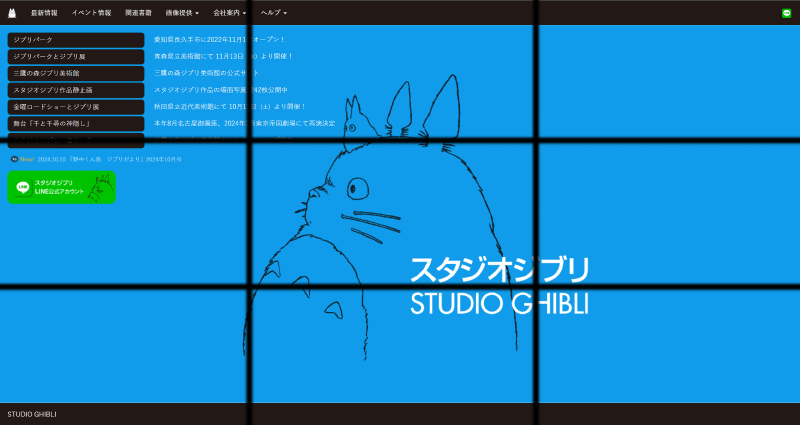Viewport: 800px width, 425px height.
Task: Click the text starting with 青森県立美術館にて
Action: pos(223,56)
